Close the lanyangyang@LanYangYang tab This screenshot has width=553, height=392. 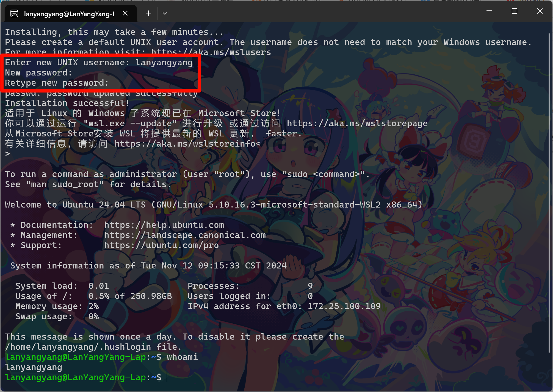pos(125,13)
